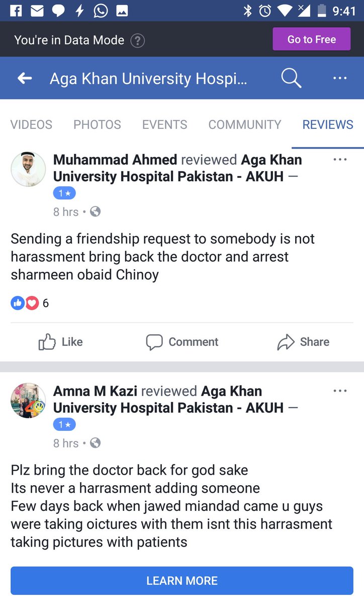
Task: Tap the Go to Free button
Action: pos(311,39)
